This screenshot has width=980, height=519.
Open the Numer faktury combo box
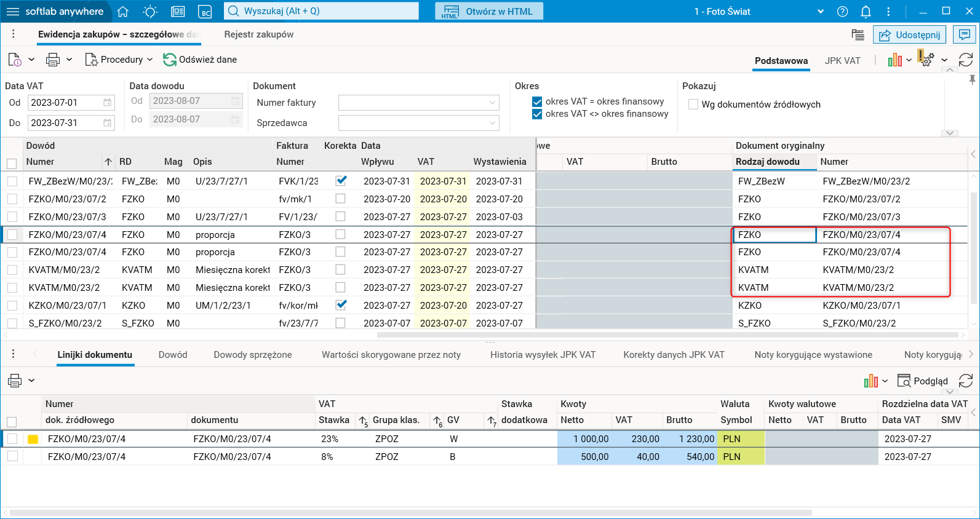coord(418,103)
